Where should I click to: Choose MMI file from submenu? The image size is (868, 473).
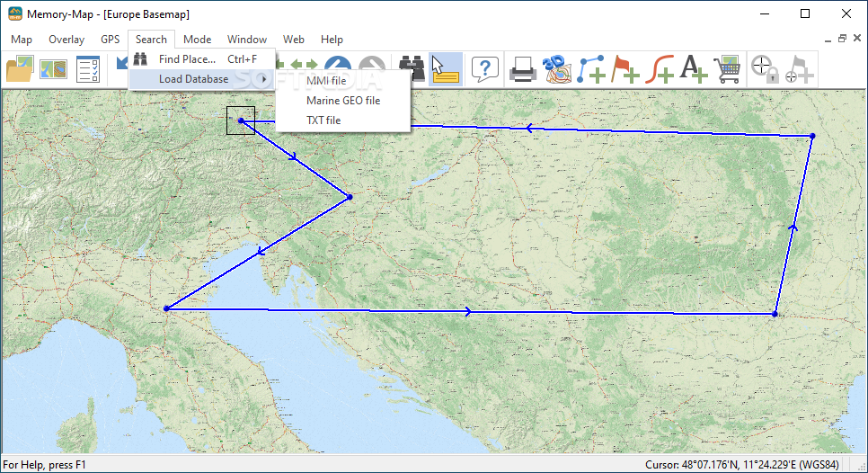click(x=343, y=80)
